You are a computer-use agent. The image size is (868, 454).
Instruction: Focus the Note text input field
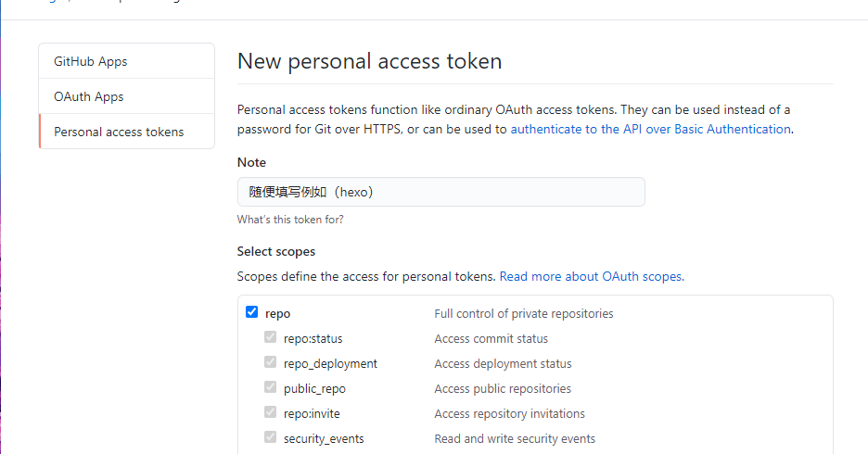[440, 192]
